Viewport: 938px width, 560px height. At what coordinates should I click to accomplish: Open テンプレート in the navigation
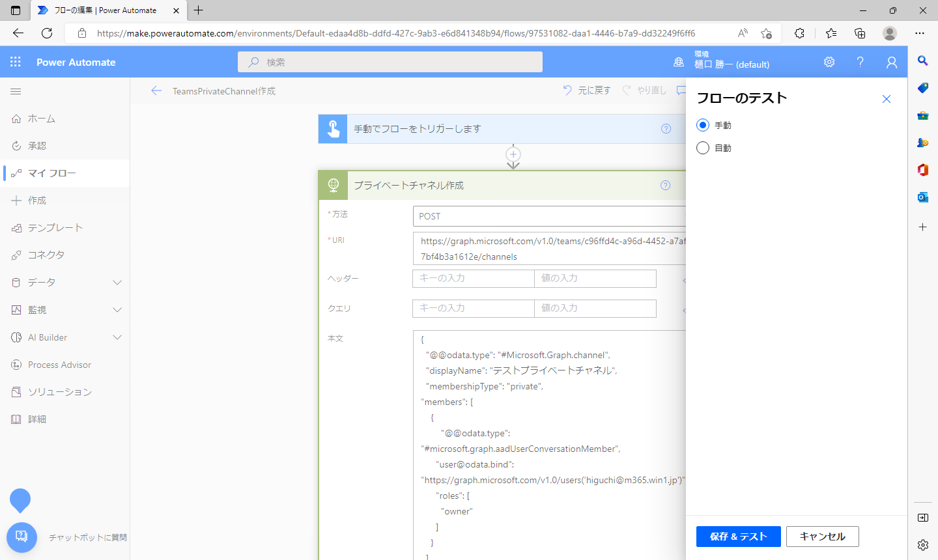65,228
